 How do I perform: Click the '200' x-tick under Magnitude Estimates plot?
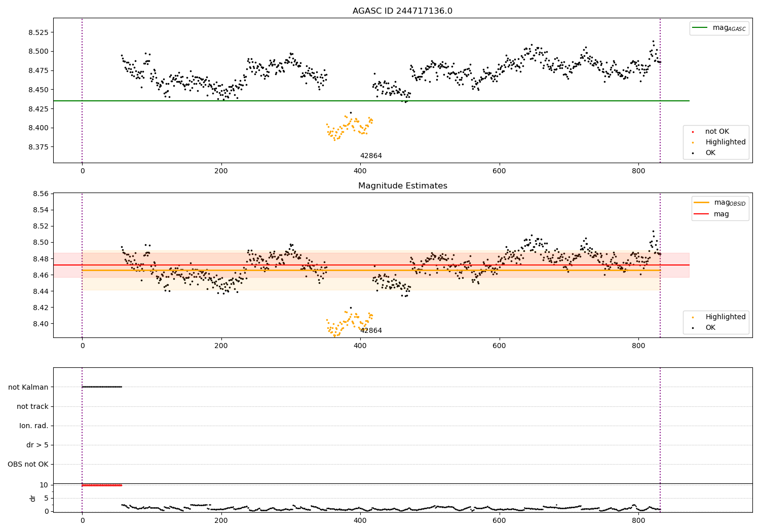221,346
